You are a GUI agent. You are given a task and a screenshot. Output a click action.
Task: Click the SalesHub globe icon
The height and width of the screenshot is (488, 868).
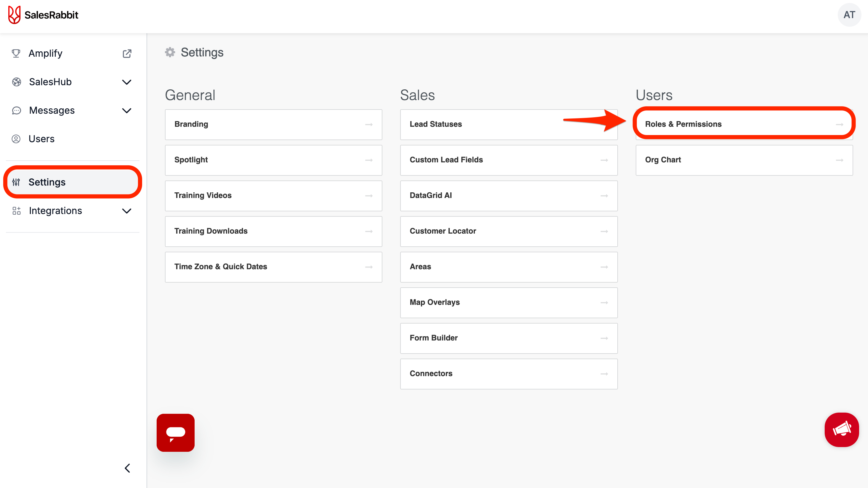pyautogui.click(x=17, y=82)
